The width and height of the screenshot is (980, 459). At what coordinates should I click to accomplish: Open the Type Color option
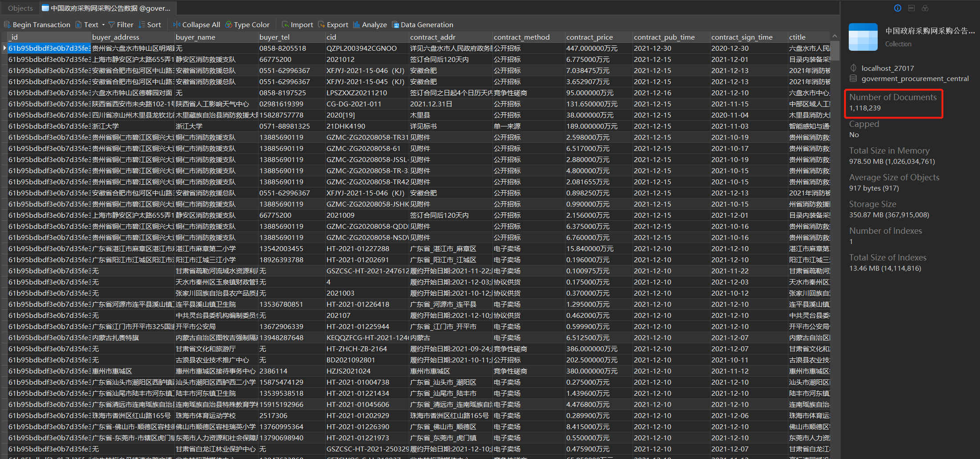(247, 25)
